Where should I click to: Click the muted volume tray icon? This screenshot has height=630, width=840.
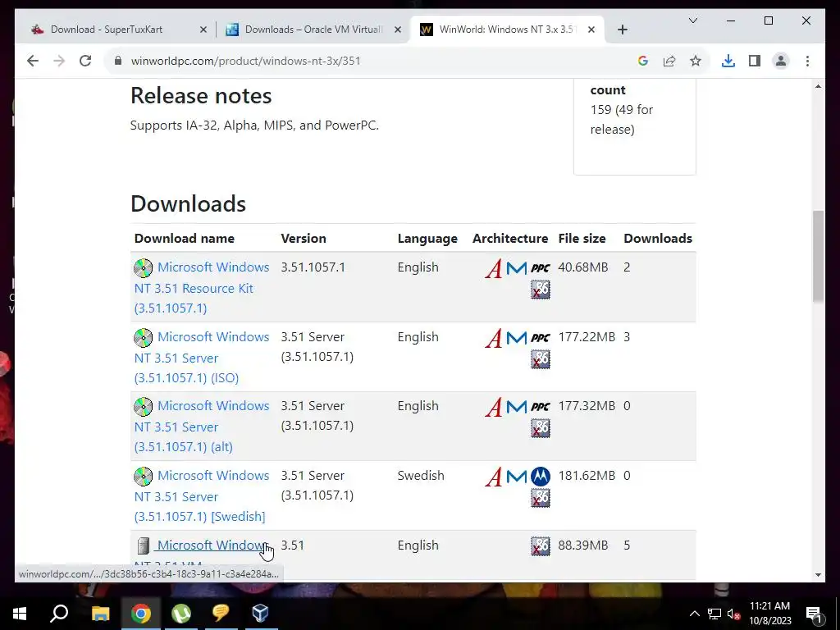point(734,614)
